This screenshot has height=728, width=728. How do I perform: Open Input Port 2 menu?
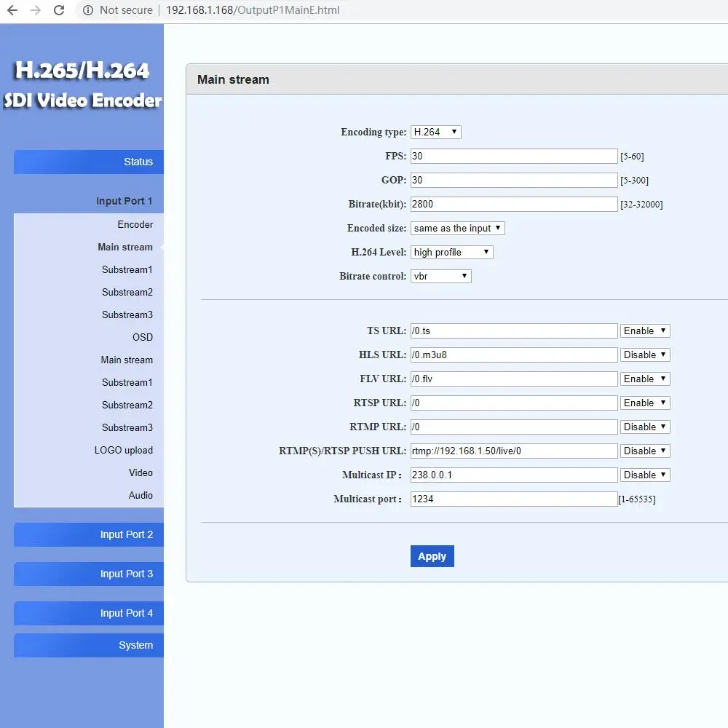pos(89,534)
